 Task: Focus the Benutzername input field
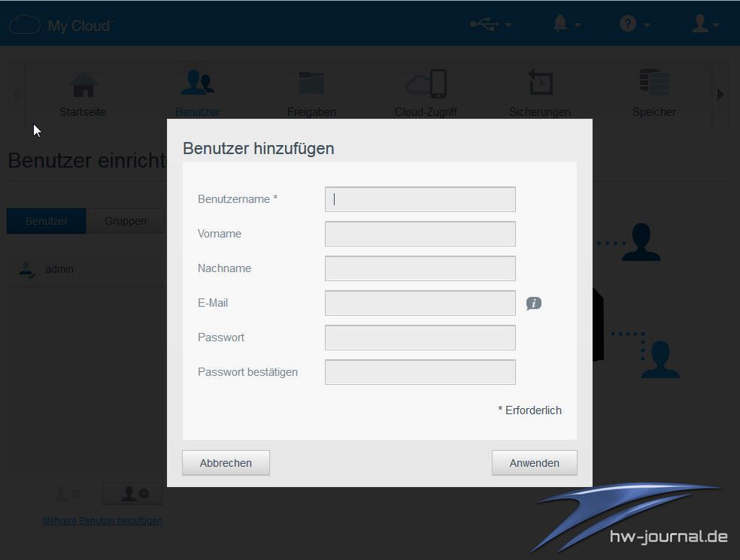click(x=420, y=199)
